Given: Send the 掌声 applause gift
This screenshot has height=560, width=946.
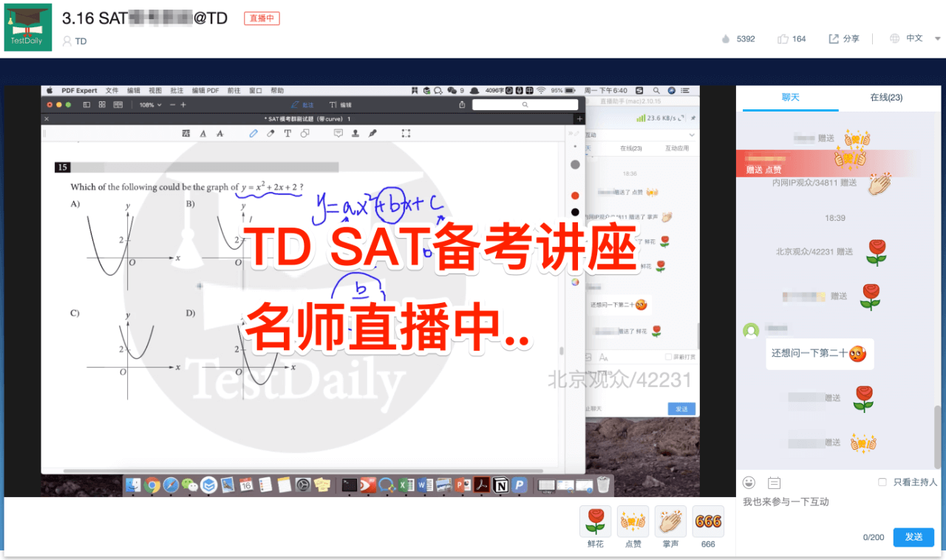Looking at the screenshot, I should click(x=670, y=522).
